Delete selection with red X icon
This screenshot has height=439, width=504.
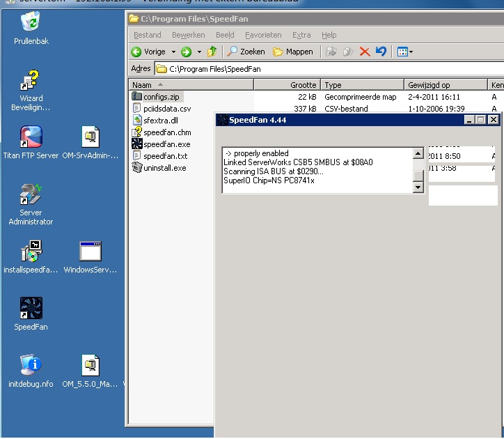point(365,52)
